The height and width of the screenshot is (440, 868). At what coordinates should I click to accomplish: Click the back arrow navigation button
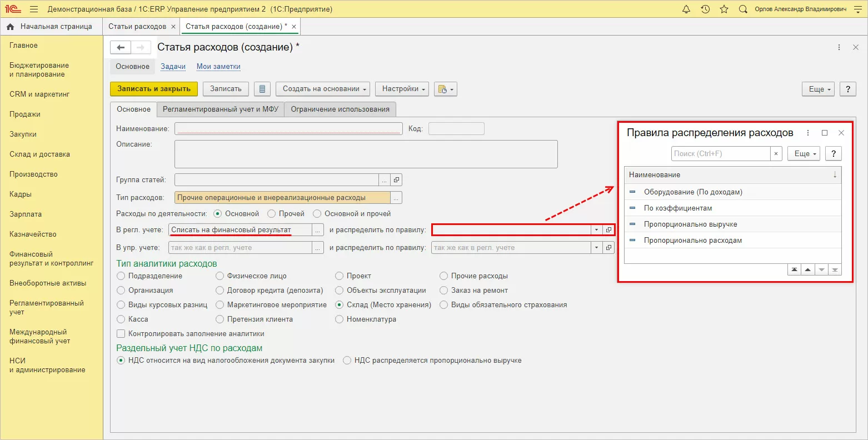pos(121,47)
